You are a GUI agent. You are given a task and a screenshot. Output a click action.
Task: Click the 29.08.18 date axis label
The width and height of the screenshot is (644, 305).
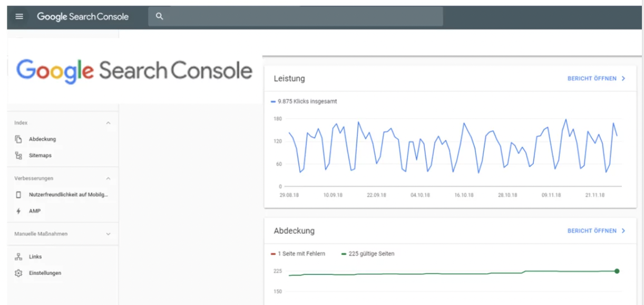[289, 195]
